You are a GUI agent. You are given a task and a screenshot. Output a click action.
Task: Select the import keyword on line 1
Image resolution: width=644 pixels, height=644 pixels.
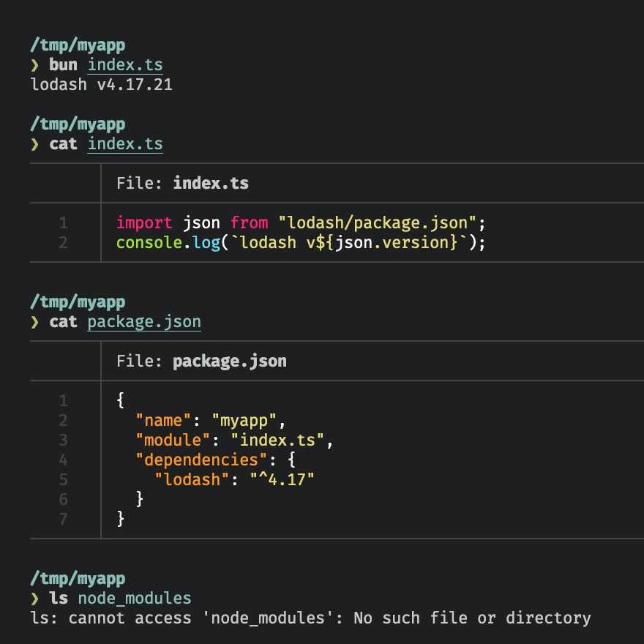click(x=143, y=222)
